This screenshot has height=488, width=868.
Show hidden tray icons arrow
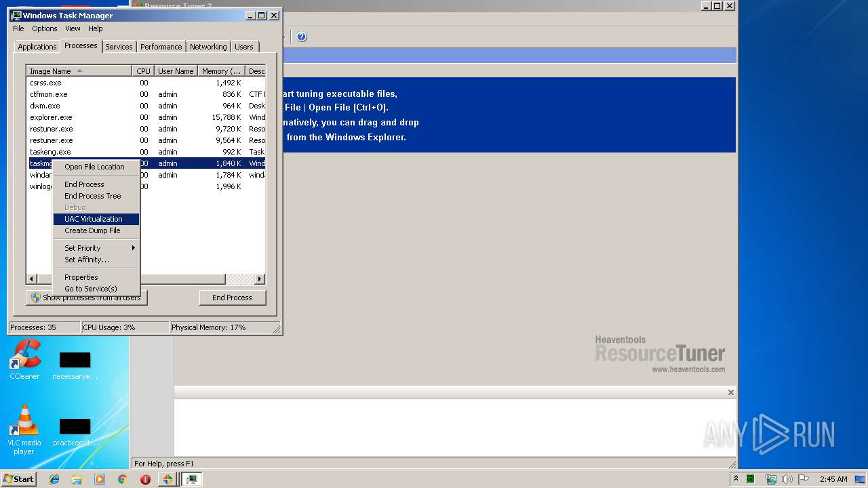tap(736, 479)
